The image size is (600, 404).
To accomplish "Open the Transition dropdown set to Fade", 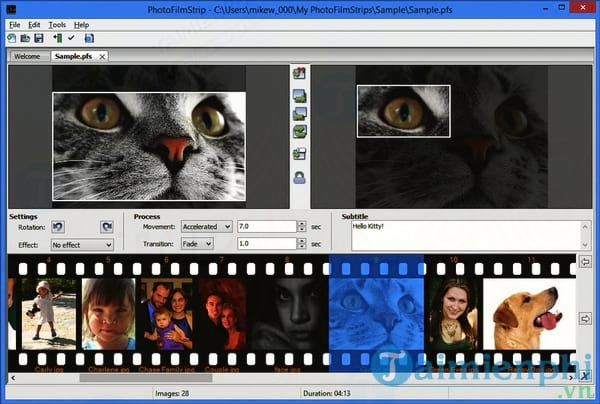I will [197, 244].
